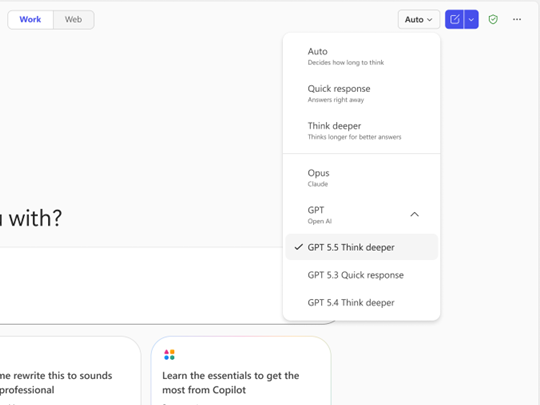Click the colorful Copilot essentials card icon
Viewport: 540px width, 405px height.
pyautogui.click(x=169, y=354)
